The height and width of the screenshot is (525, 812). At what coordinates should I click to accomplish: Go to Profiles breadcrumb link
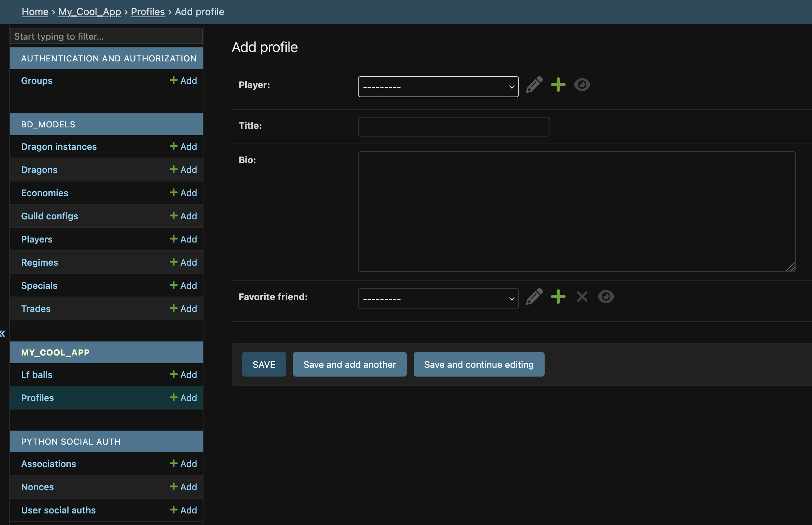tap(148, 12)
